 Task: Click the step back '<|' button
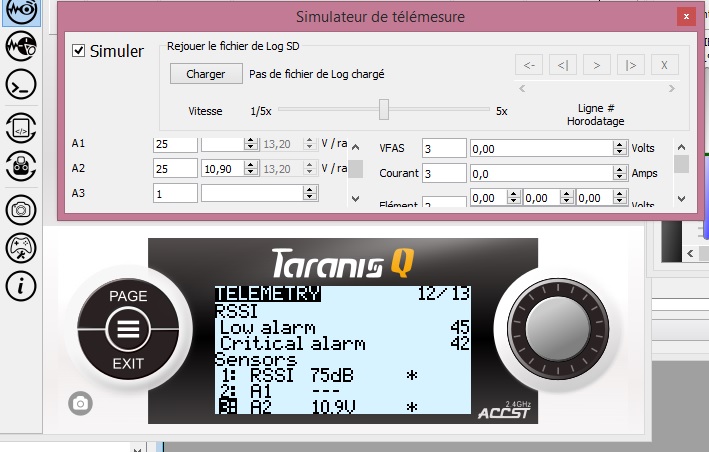(x=563, y=65)
